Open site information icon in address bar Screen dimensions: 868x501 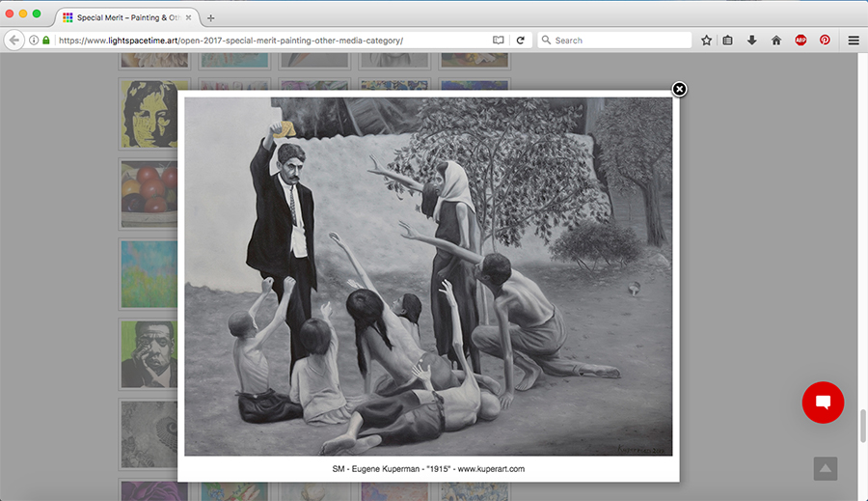[x=34, y=40]
